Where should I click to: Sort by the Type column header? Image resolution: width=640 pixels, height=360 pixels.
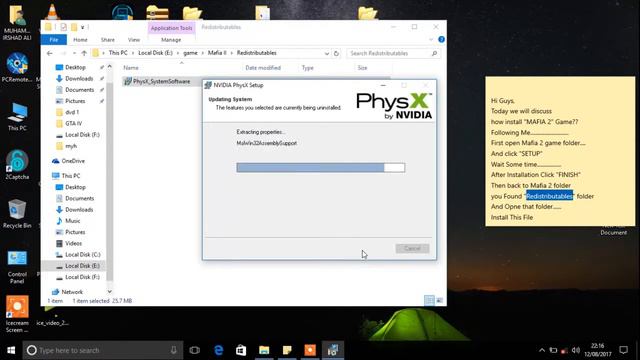[x=307, y=68]
